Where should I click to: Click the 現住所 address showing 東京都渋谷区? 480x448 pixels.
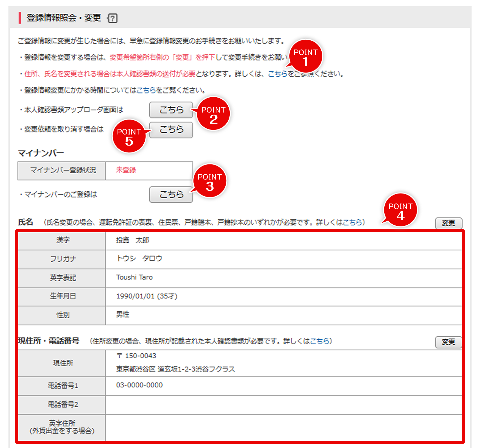coord(176,369)
